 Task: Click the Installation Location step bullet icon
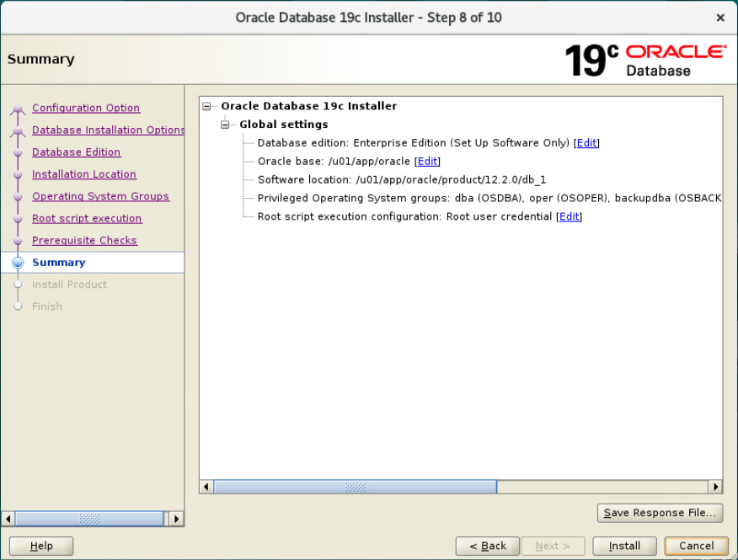18,174
